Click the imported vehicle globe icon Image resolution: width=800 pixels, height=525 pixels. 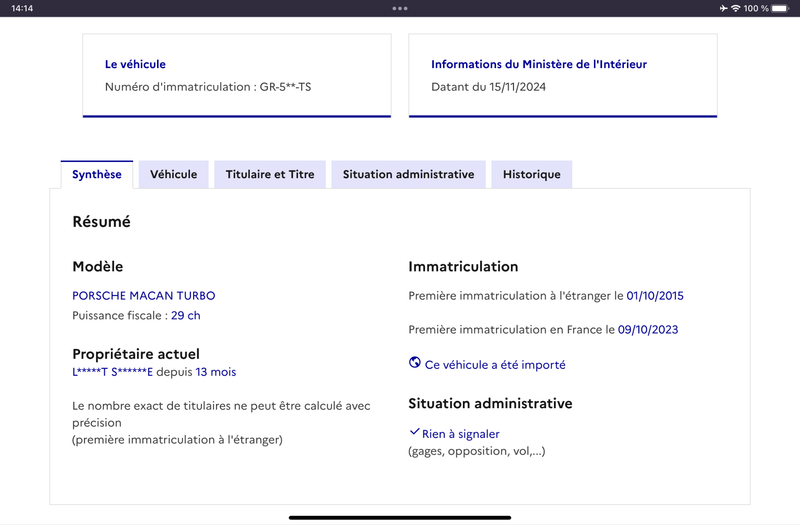point(415,363)
